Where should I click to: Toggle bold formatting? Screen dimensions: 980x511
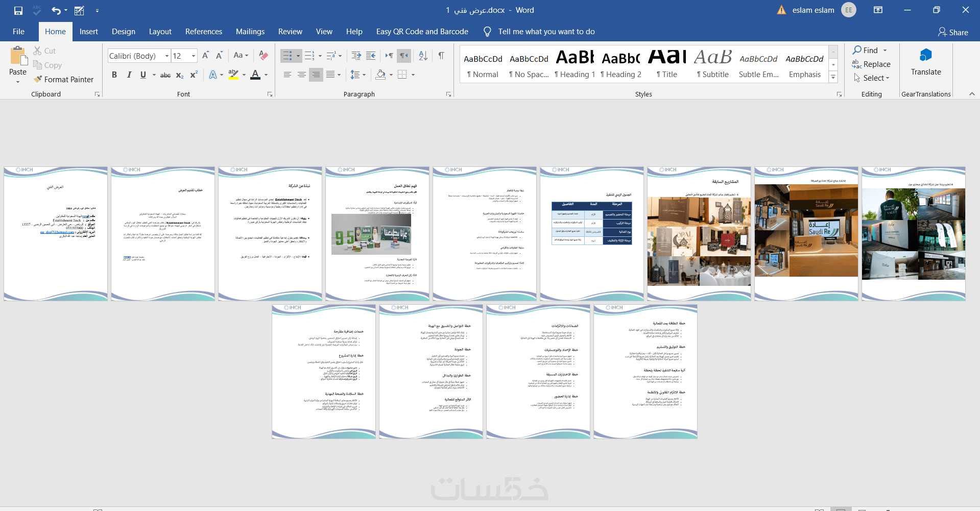click(x=114, y=75)
